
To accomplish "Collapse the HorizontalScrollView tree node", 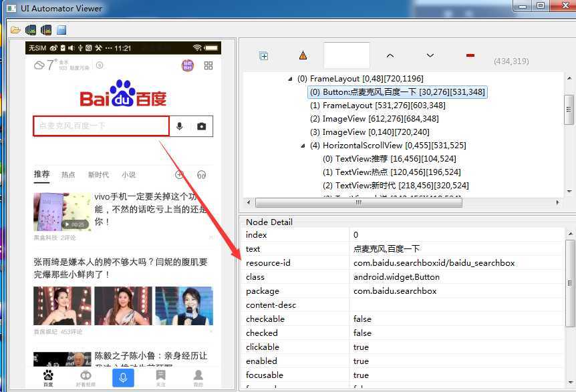I will 303,146.
